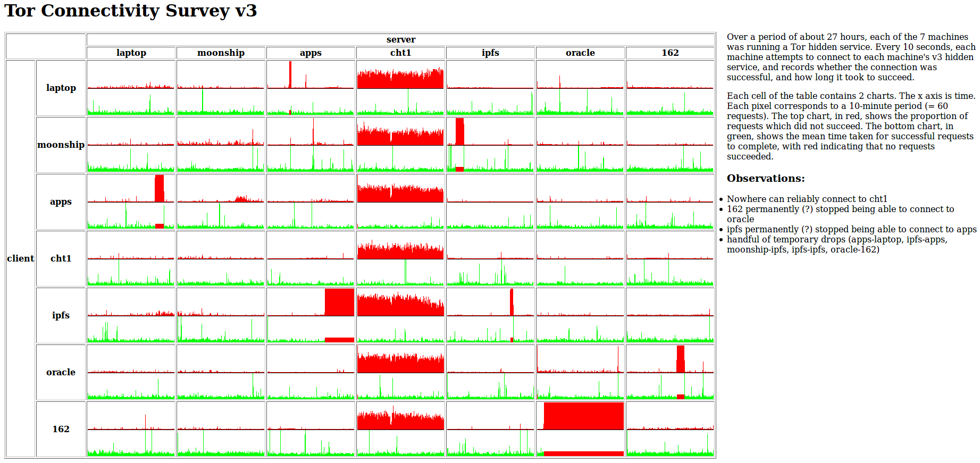Click the "server" header above the columns
Viewport: 980px width, 463px height.
pyautogui.click(x=400, y=40)
